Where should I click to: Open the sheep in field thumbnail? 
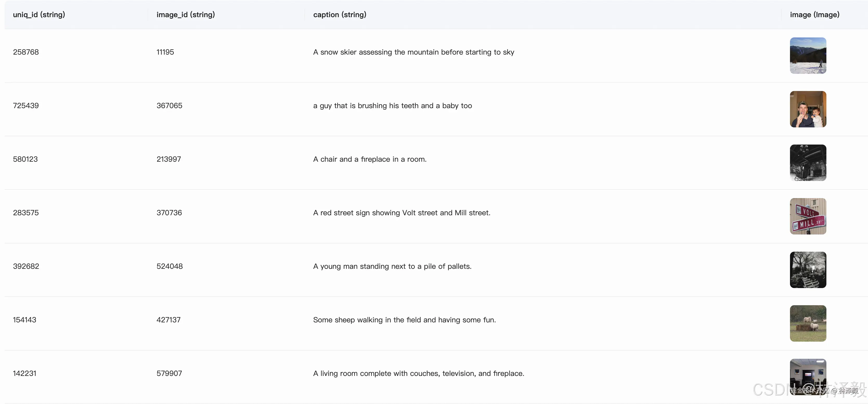(808, 323)
